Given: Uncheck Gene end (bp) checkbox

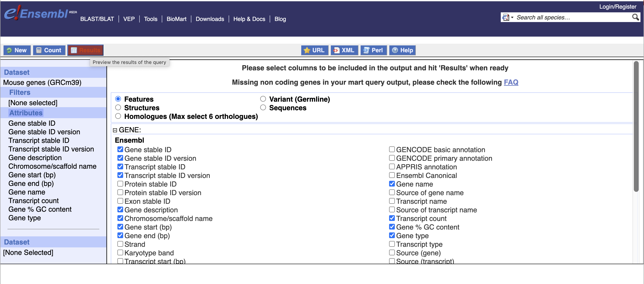Looking at the screenshot, I should (x=120, y=235).
